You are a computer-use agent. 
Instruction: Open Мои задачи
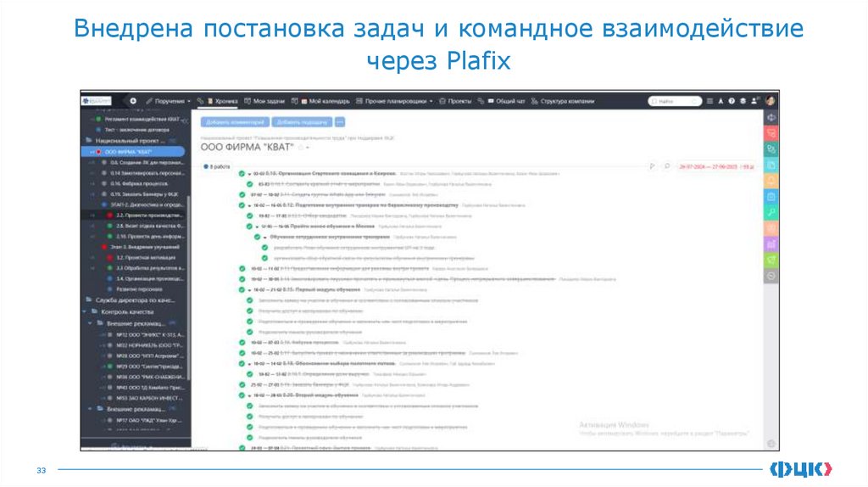264,102
